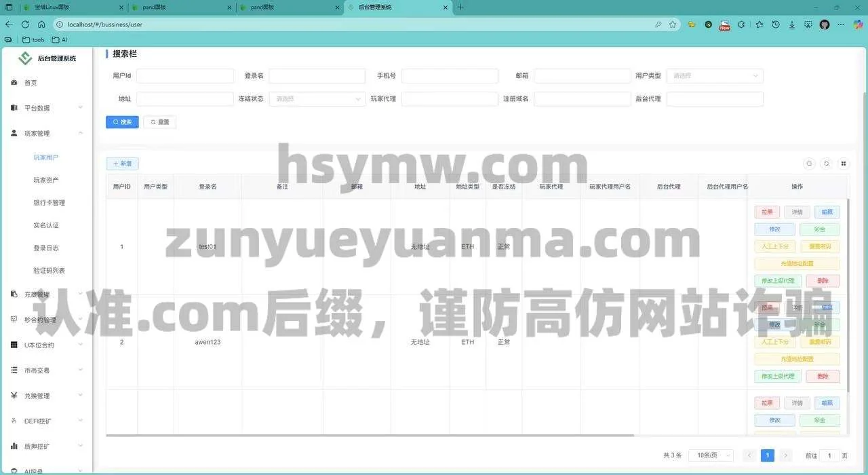The height and width of the screenshot is (475, 868).
Task: Click the table refresh icon
Action: 826,164
